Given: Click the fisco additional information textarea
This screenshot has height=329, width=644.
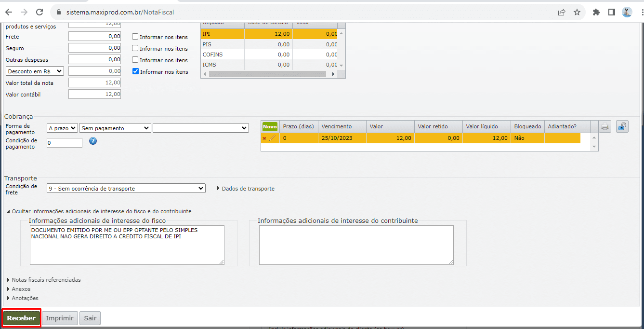Looking at the screenshot, I should pyautogui.click(x=127, y=245).
